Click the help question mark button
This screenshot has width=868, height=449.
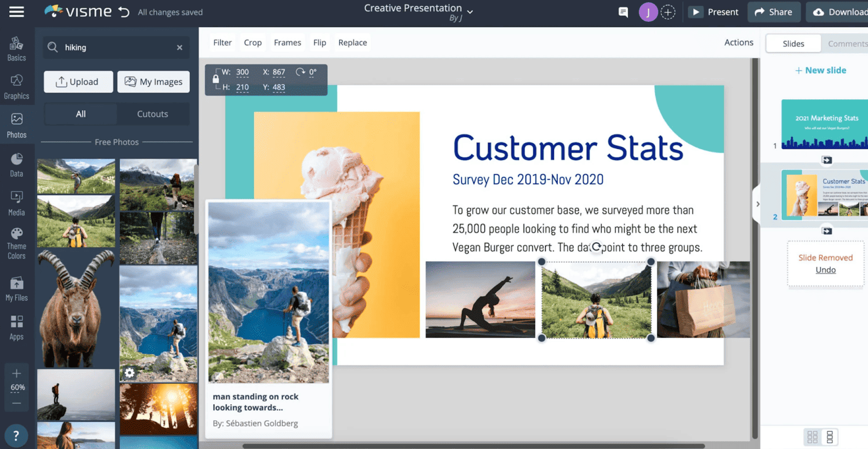16,435
